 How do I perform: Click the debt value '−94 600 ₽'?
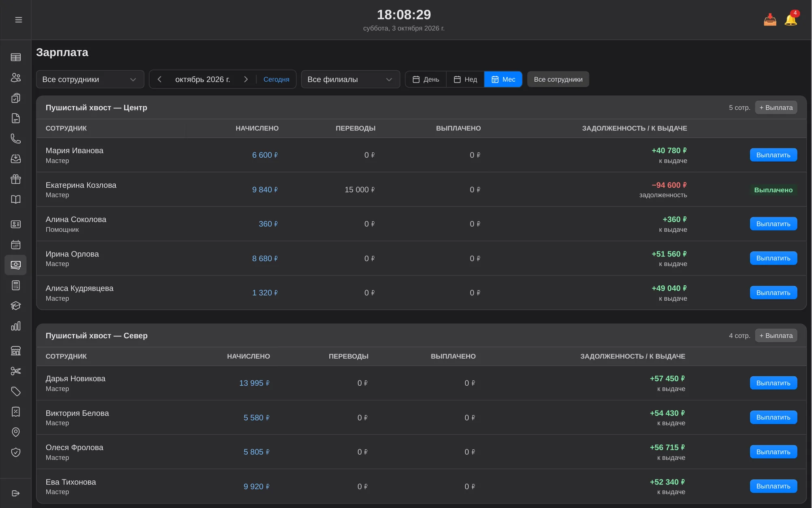click(669, 185)
